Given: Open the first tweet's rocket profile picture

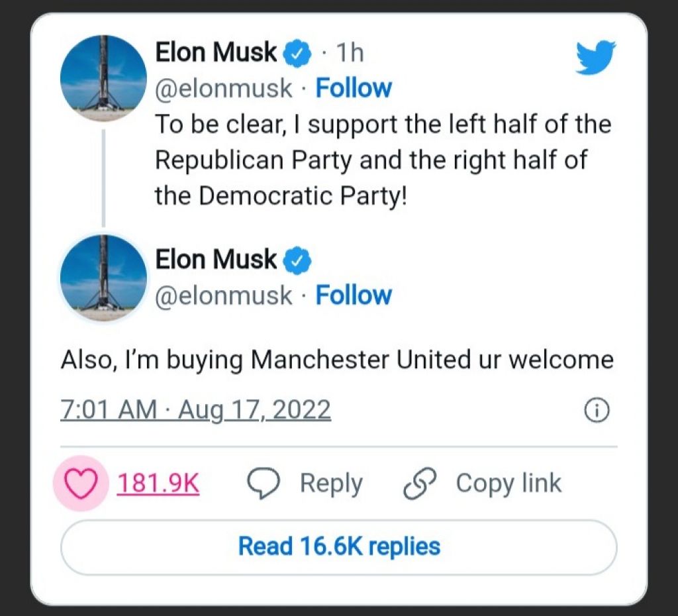Looking at the screenshot, I should tap(103, 77).
